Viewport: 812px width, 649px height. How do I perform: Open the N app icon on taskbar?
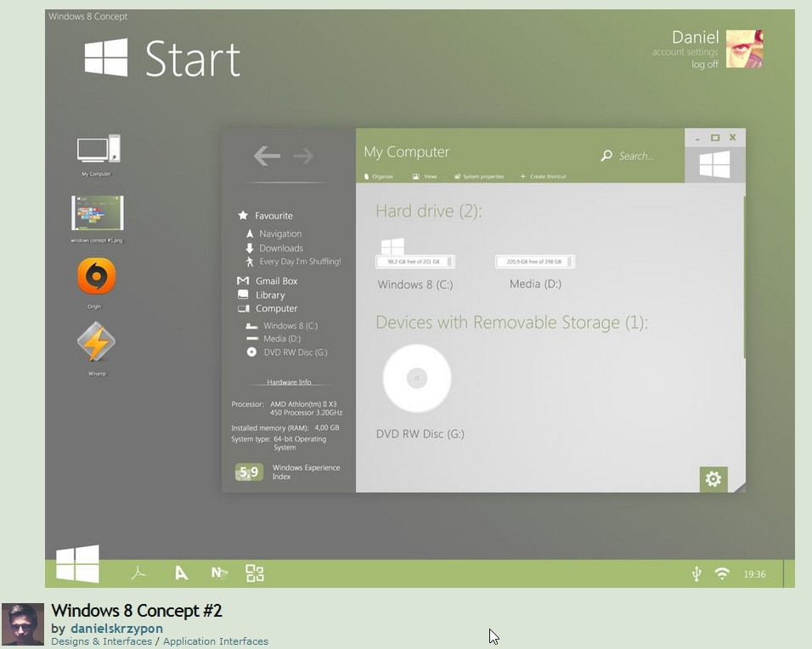tap(219, 573)
